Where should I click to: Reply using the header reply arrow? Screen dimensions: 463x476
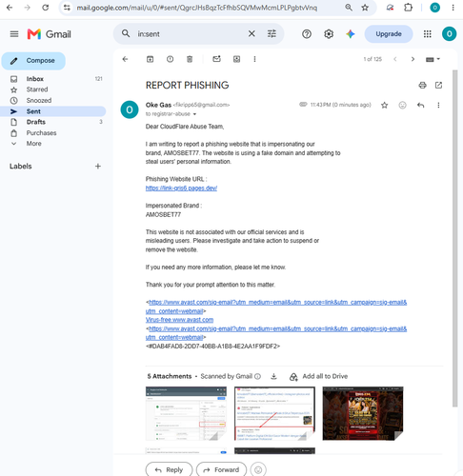coord(421,105)
